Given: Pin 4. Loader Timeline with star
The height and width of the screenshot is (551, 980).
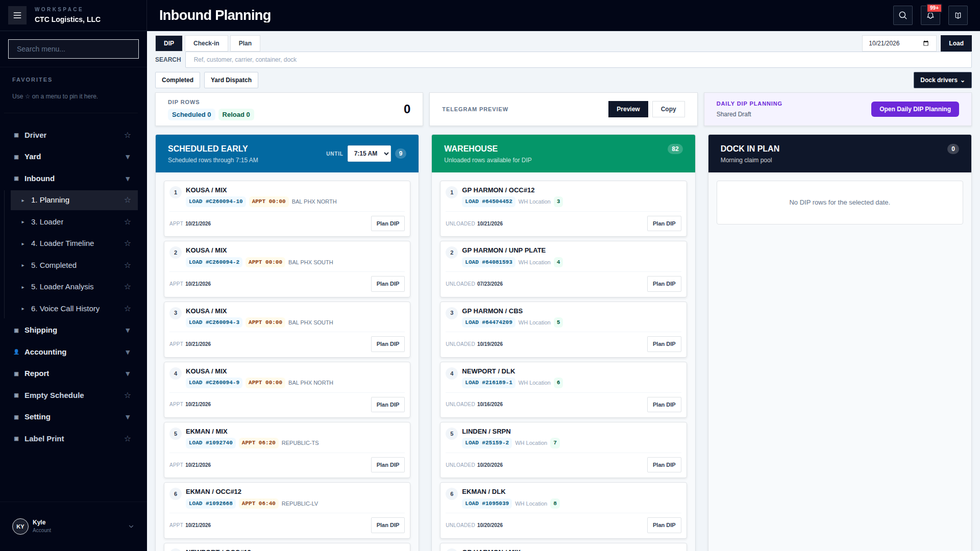Looking at the screenshot, I should click(x=128, y=243).
